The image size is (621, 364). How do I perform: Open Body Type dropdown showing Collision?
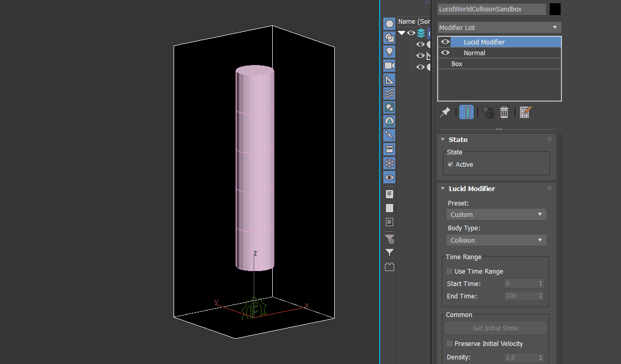496,240
